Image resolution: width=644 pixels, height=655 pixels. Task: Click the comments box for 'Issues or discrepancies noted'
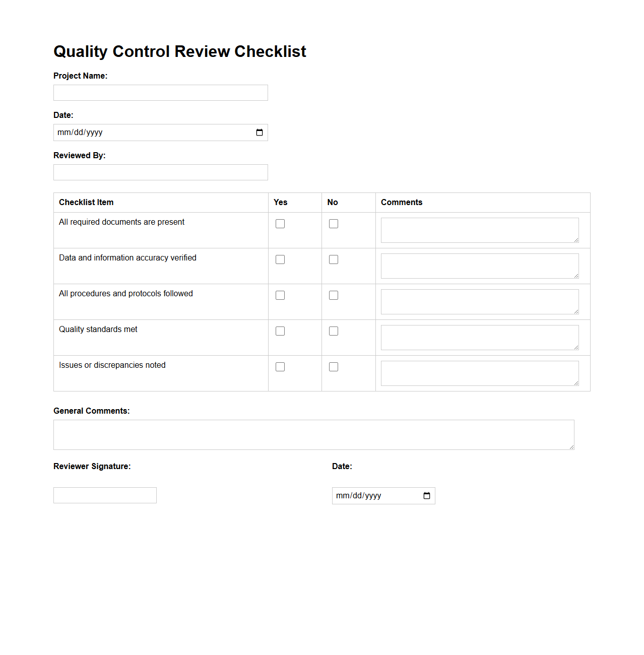[479, 372]
